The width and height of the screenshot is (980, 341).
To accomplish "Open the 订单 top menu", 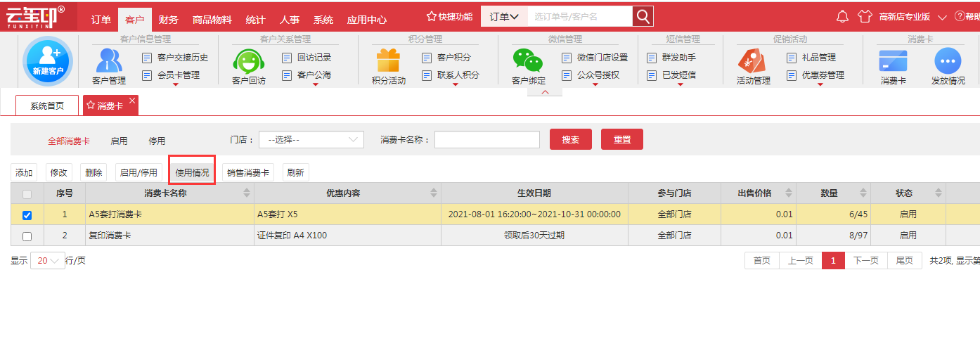I will point(101,19).
